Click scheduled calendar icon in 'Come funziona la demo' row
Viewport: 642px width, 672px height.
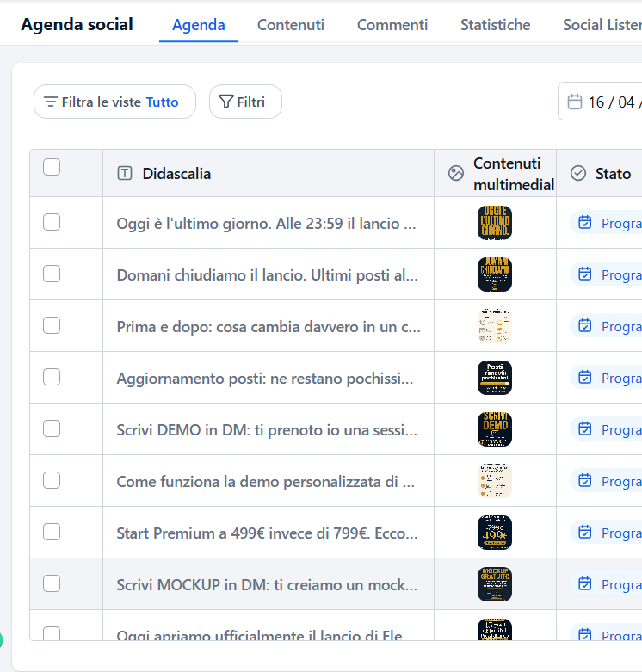pyautogui.click(x=585, y=480)
